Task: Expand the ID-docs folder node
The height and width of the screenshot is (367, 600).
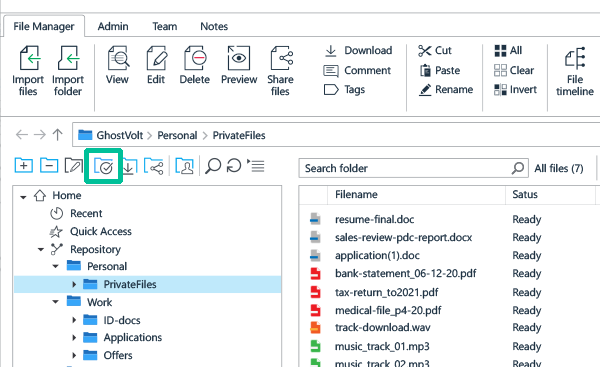Action: [x=74, y=320]
